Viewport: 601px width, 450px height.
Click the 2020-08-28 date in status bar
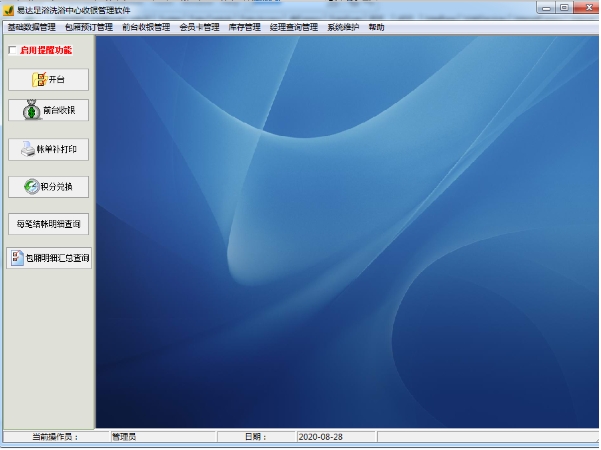[x=320, y=437]
